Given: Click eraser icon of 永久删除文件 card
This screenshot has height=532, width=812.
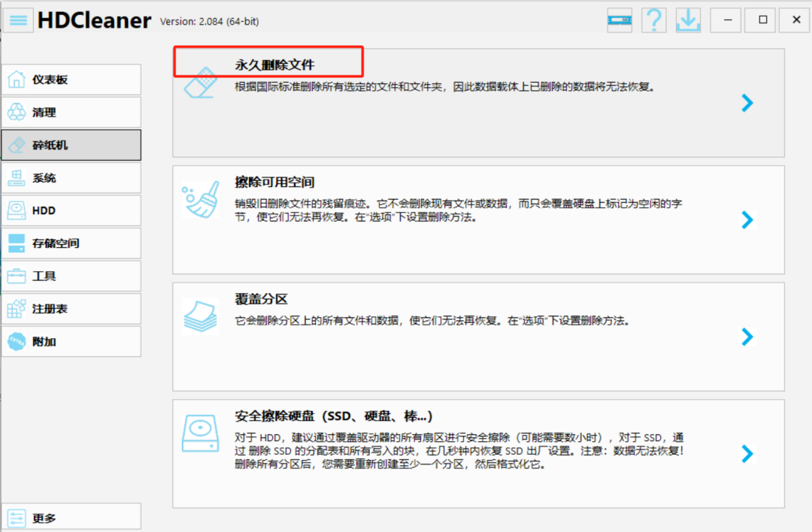Looking at the screenshot, I should pyautogui.click(x=201, y=83).
